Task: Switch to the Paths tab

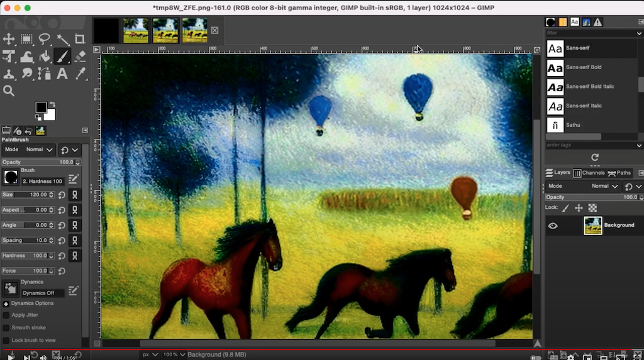Action: tap(619, 173)
